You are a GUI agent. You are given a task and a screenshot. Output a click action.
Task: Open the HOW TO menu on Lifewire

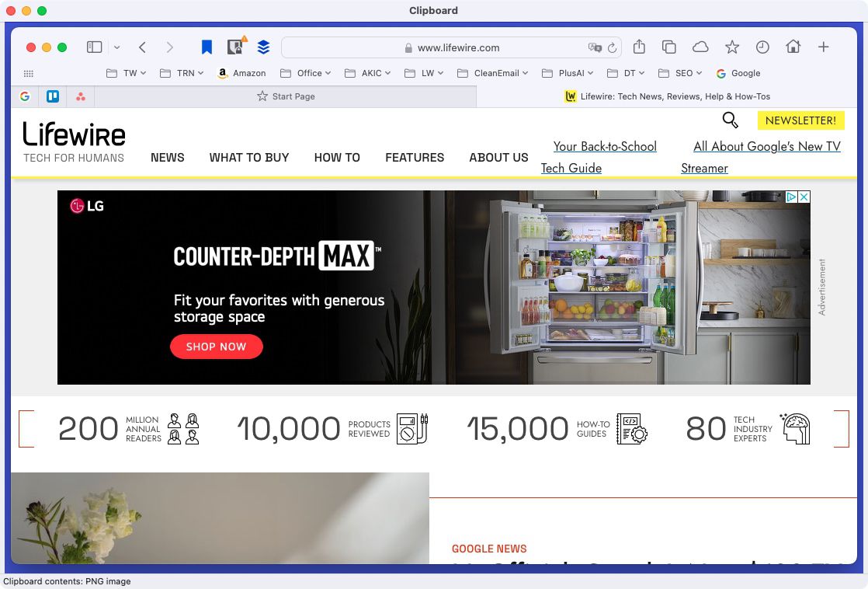337,157
